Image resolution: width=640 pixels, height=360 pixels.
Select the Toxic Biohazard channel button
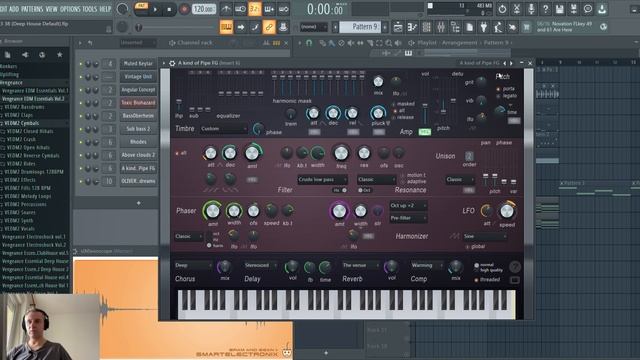[x=138, y=102]
